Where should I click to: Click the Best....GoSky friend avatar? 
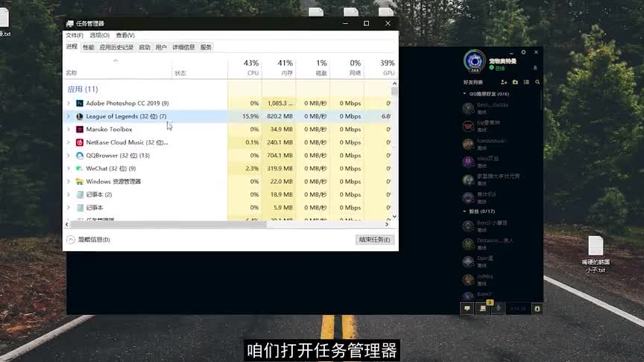pos(468,108)
